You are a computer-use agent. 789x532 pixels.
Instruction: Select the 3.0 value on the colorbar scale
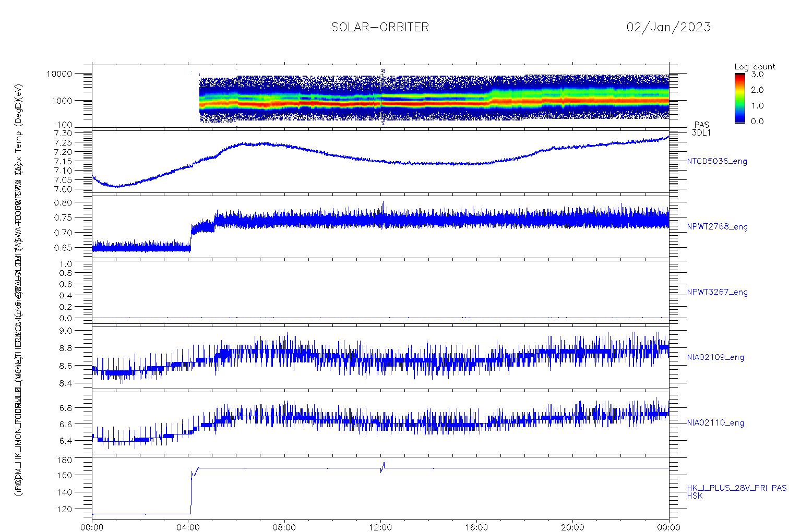click(757, 75)
